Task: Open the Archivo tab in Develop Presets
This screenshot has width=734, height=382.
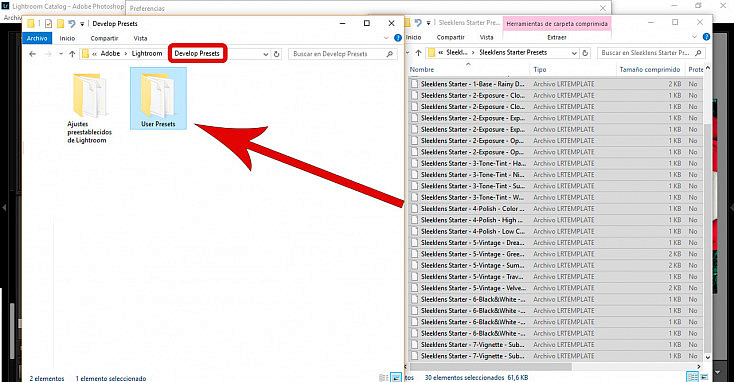Action: coord(37,38)
